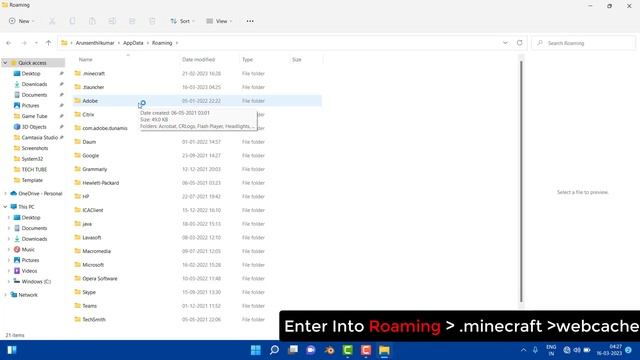
Task: Open Music under This PC
Action: pyautogui.click(x=28, y=249)
